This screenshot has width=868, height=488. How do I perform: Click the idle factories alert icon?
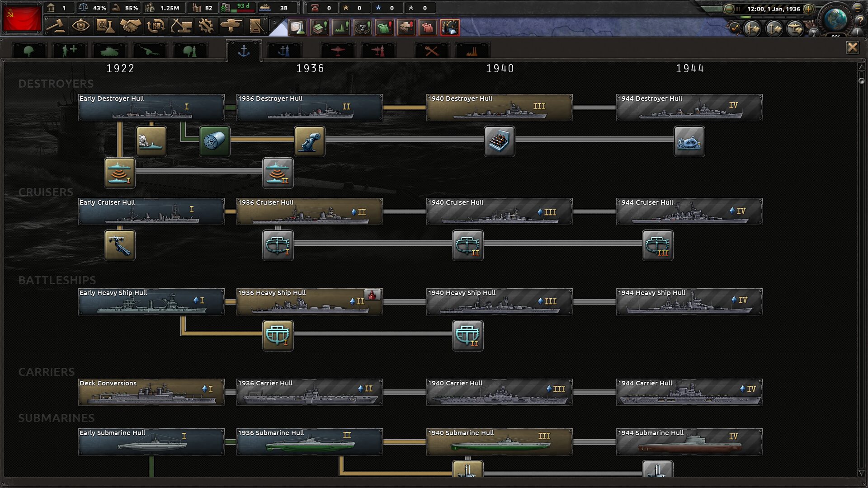pos(319,27)
